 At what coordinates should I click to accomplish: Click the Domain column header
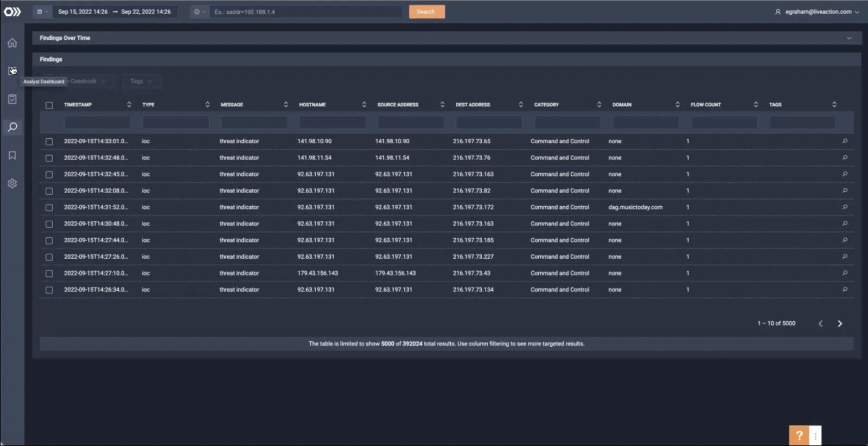coord(622,105)
